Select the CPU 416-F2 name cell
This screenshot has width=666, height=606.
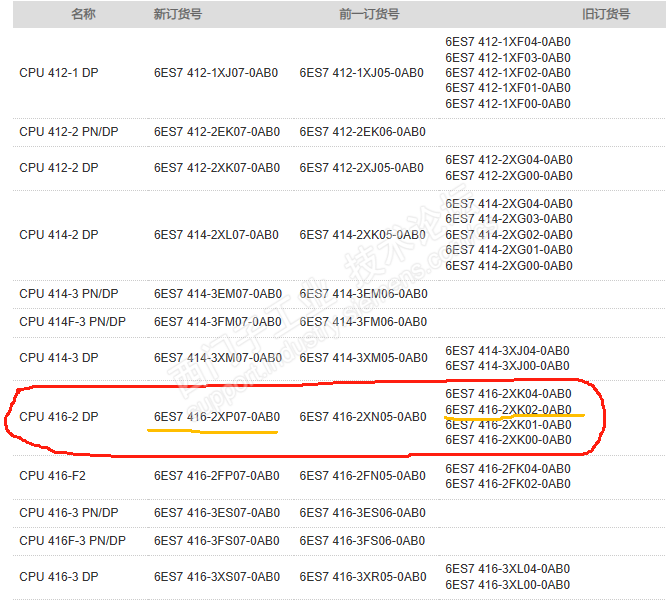tap(52, 476)
